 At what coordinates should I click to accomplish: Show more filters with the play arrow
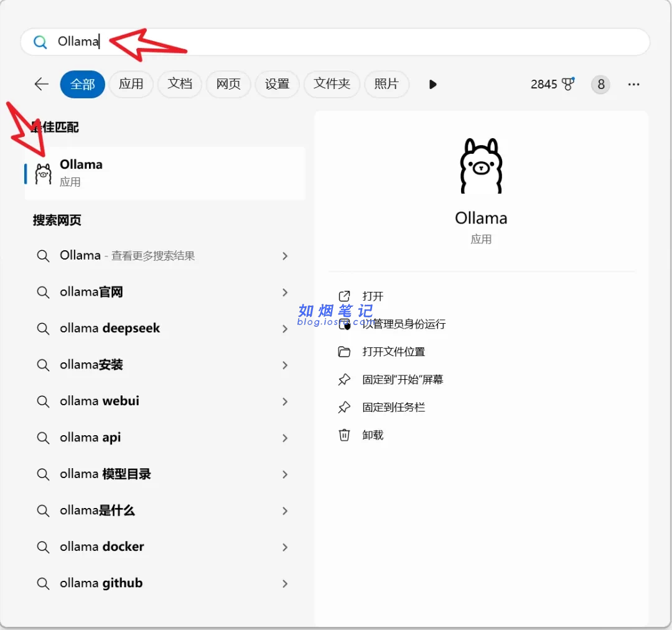point(433,85)
